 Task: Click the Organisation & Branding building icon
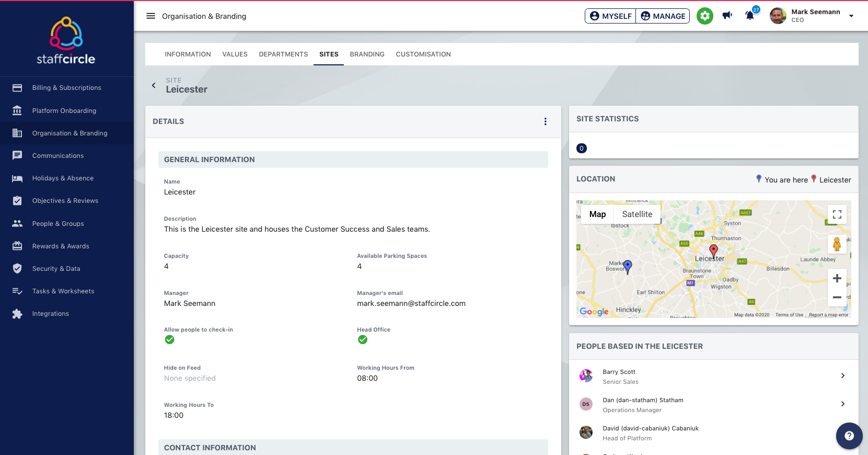(17, 133)
